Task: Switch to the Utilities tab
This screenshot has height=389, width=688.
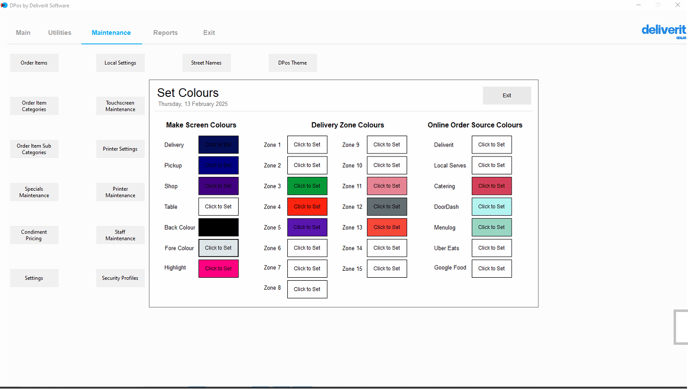Action: (60, 32)
